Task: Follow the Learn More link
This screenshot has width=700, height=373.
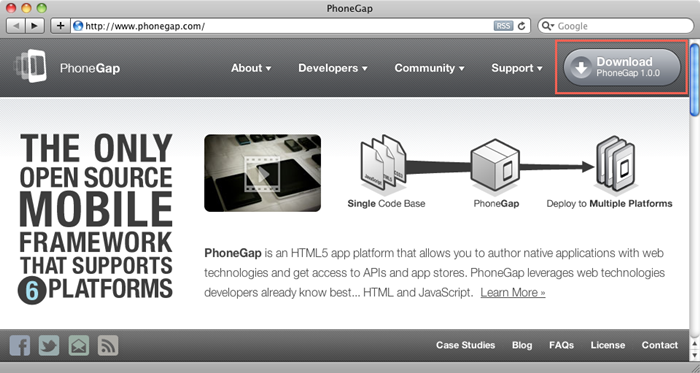Action: coord(513,293)
